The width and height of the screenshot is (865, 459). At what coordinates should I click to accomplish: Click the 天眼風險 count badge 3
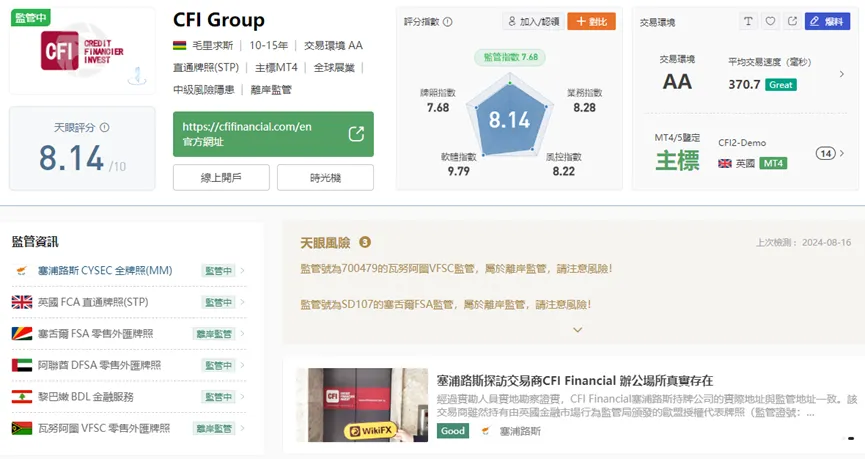coord(365,242)
